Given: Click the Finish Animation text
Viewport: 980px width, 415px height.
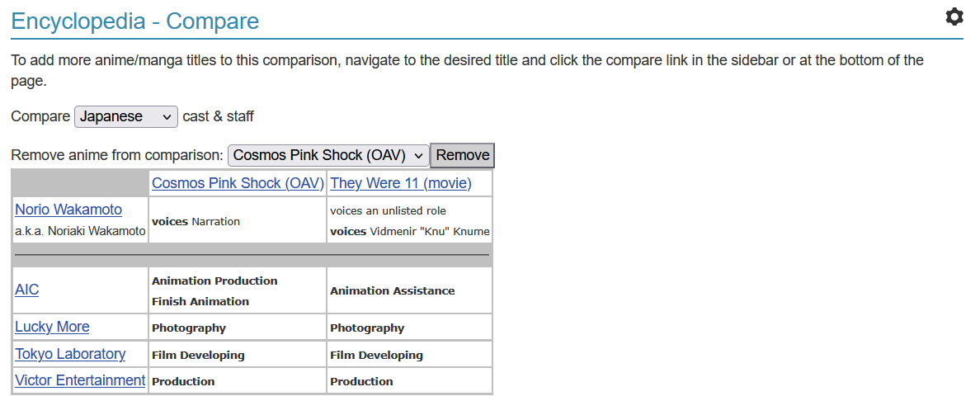Looking at the screenshot, I should point(200,301).
